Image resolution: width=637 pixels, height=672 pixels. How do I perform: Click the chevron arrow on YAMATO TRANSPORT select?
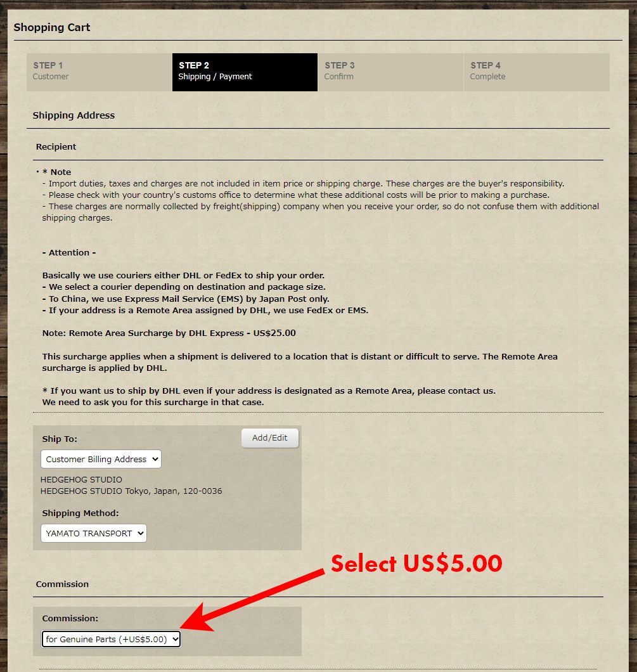click(141, 533)
